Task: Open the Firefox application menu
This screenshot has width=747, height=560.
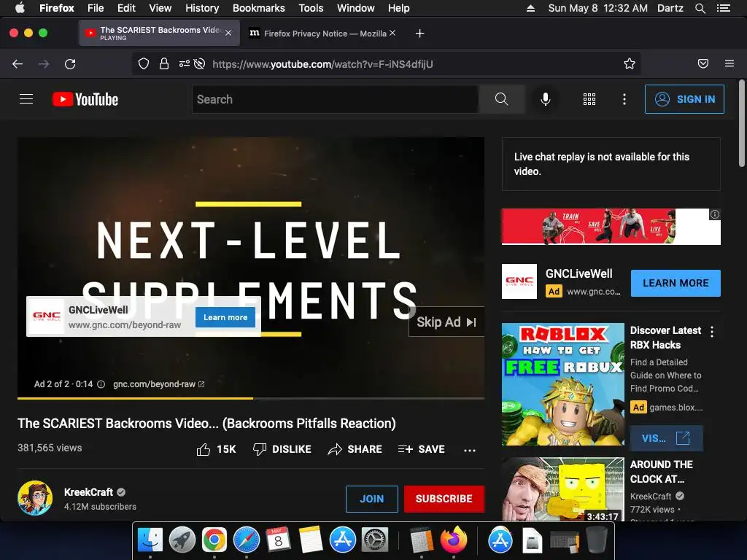Action: pos(729,63)
